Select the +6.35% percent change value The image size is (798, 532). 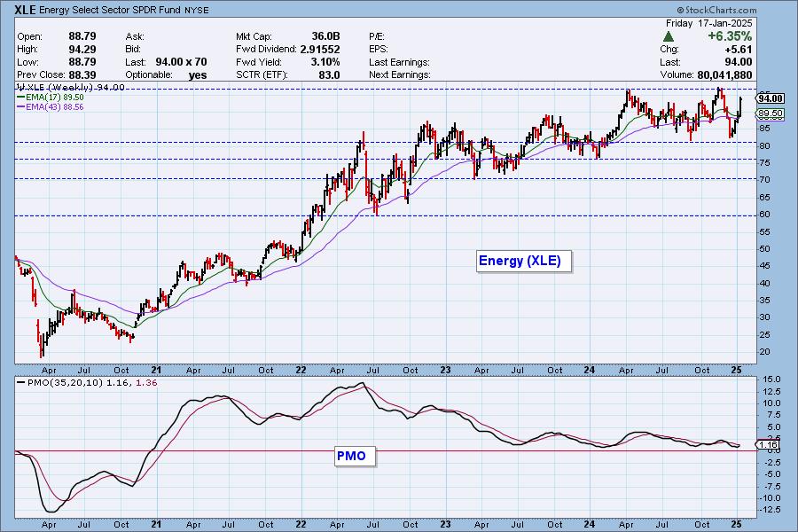[x=730, y=36]
